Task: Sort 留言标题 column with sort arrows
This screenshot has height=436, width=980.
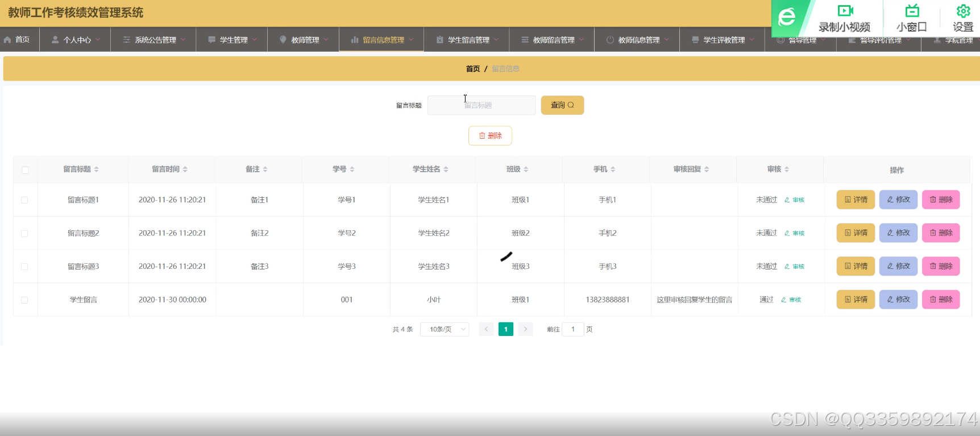Action: [x=97, y=169]
